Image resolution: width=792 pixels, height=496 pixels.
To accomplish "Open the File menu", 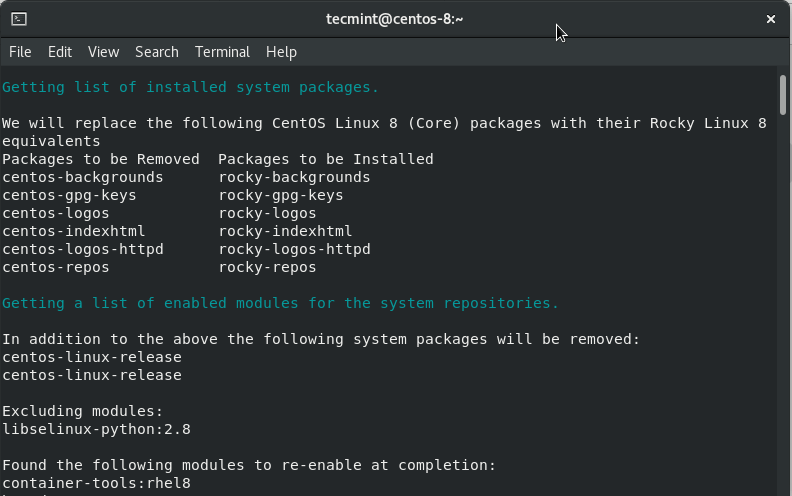I will 20,52.
